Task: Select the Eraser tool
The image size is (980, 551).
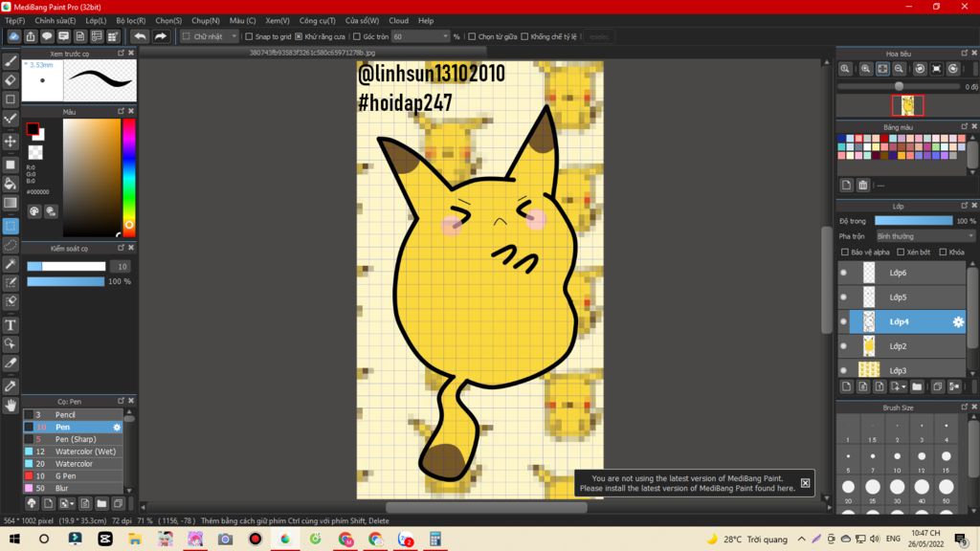Action: pos(11,80)
